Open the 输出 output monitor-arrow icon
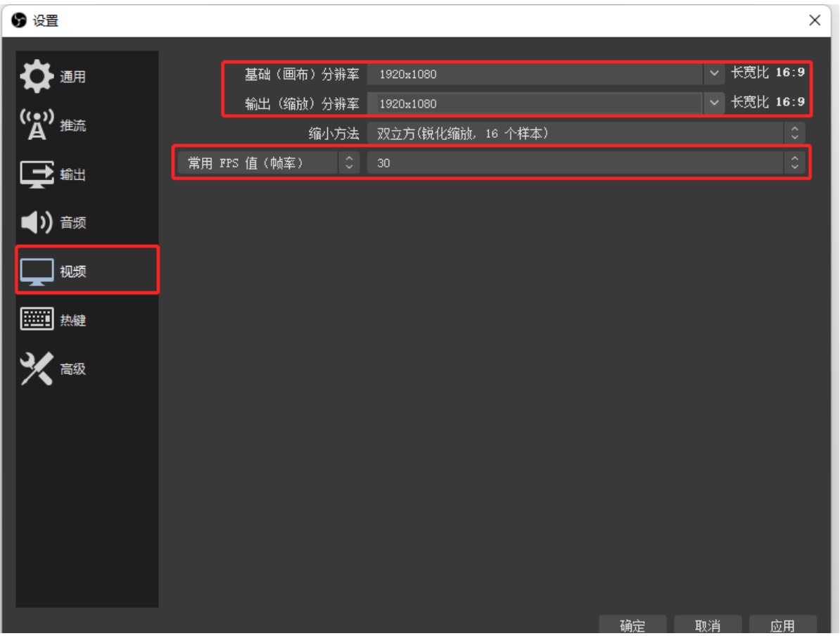 (37, 174)
